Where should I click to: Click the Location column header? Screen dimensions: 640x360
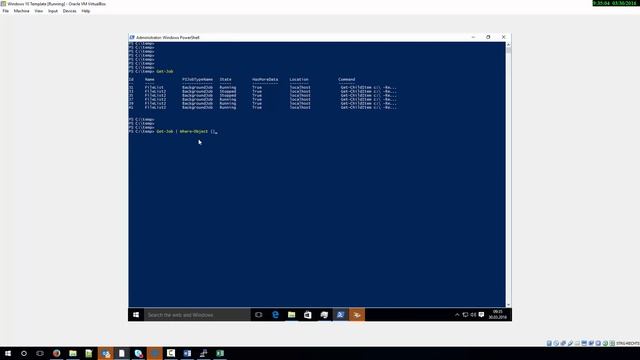point(299,80)
